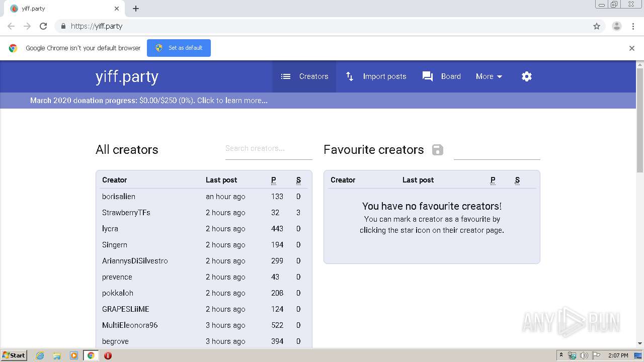Click Last post header in All creators

pyautogui.click(x=221, y=180)
